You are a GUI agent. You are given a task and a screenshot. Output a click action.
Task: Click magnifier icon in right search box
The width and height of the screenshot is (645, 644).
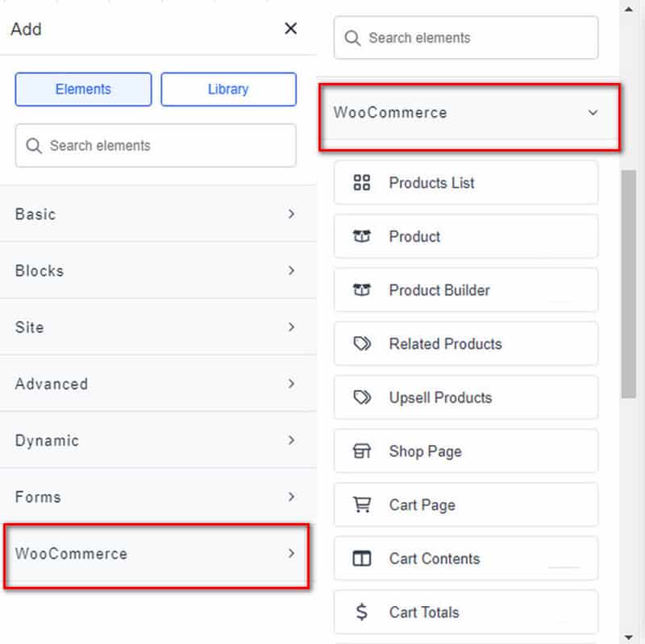point(352,38)
